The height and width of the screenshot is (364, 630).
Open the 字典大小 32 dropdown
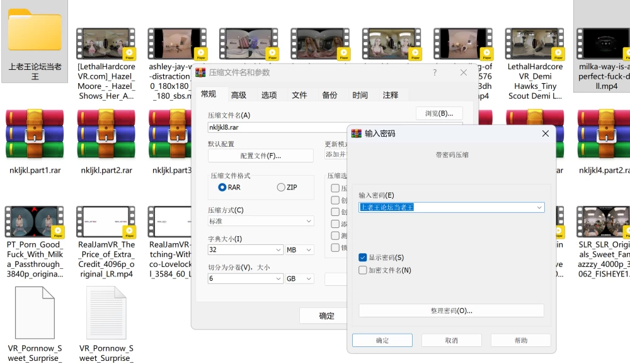(245, 250)
